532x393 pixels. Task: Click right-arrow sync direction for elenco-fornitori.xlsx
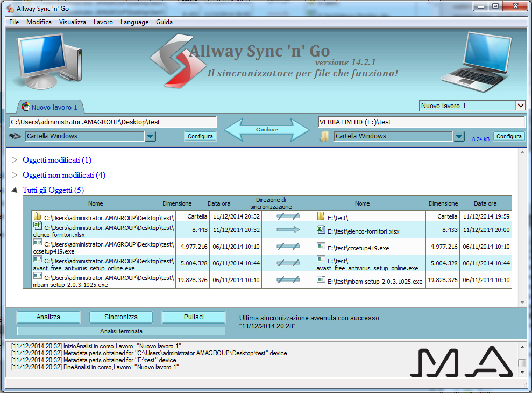[288, 230]
